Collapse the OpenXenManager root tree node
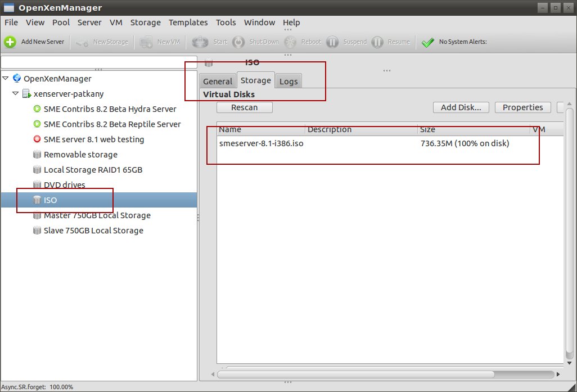Viewport: 577px width, 392px height. coord(6,78)
